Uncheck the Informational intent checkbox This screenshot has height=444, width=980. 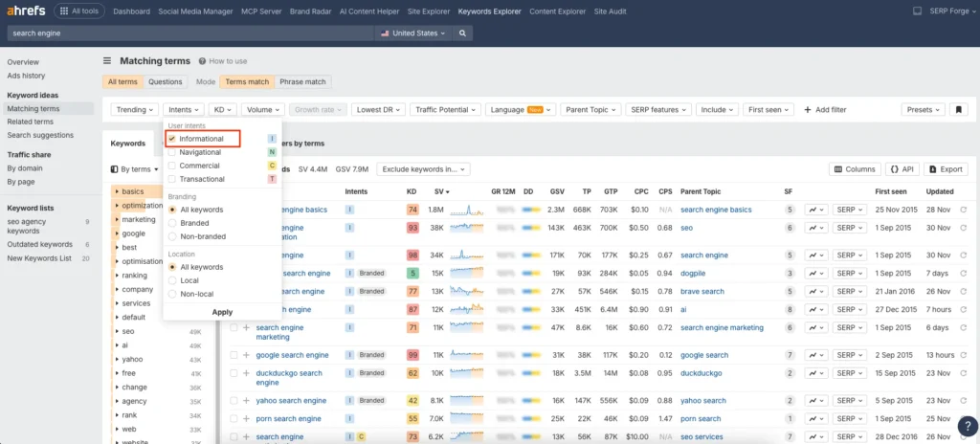pos(172,139)
